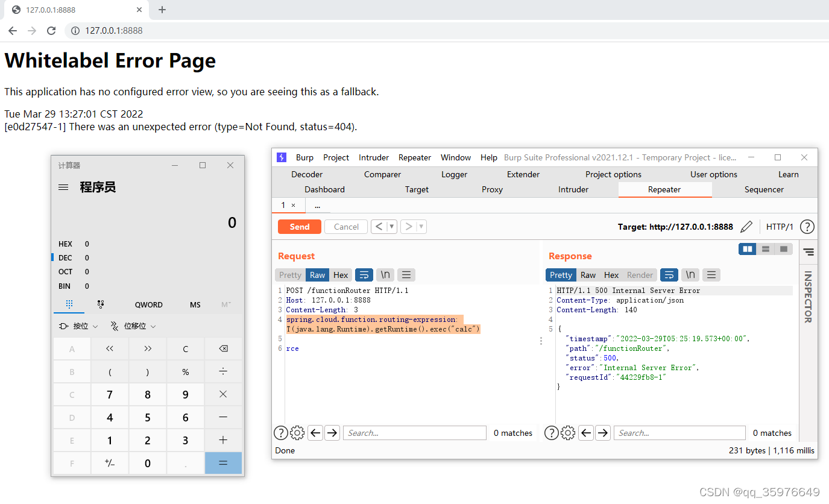Click the Response search help question icon
The image size is (829, 504).
coord(551,433)
